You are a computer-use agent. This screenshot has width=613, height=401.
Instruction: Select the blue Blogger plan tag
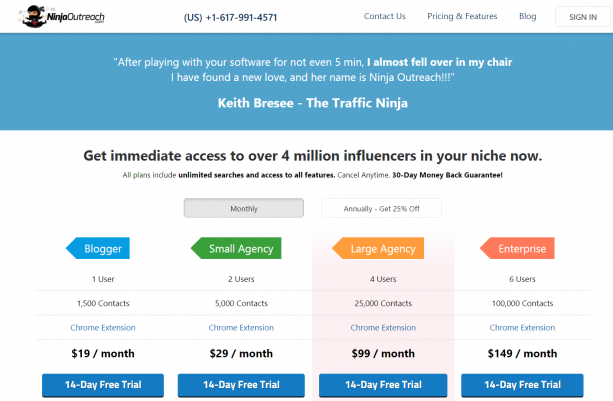tap(98, 248)
